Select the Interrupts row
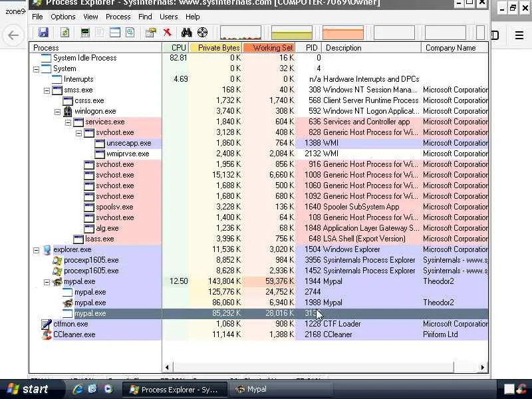Image resolution: width=532 pixels, height=399 pixels. 259,79
